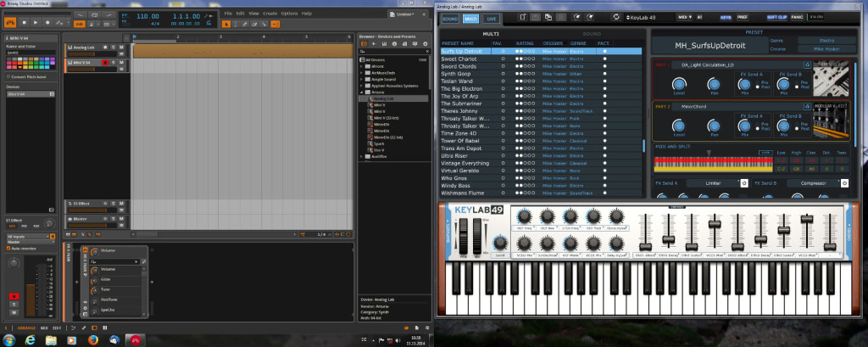868x347 pixels.
Task: Click the LIVE mode button in Analog Lab
Action: (x=491, y=19)
